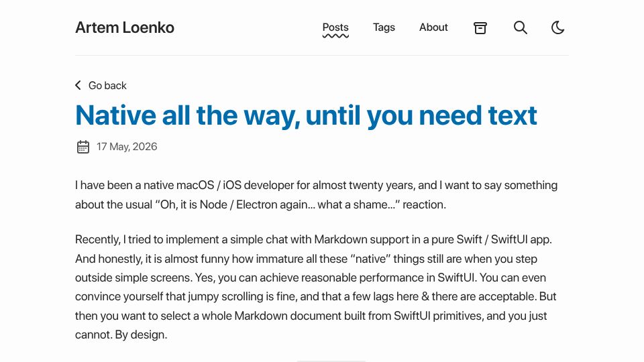This screenshot has width=644, height=362.
Task: Open the Tags navigation item
Action: tap(384, 27)
